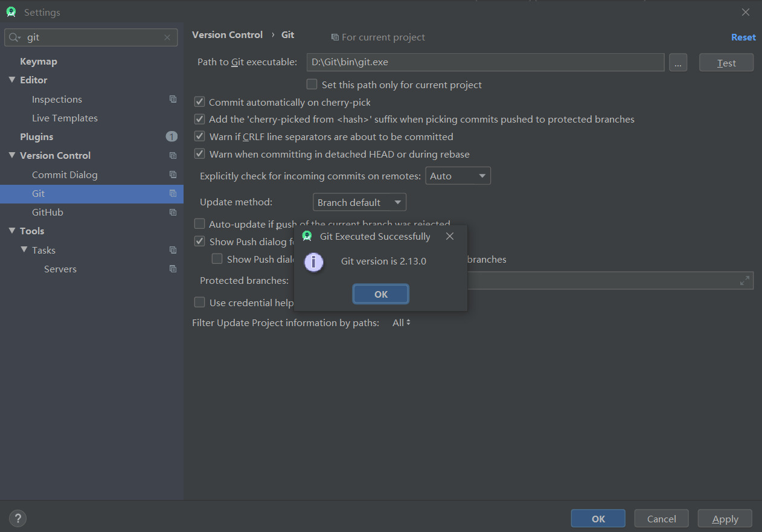762x532 pixels.
Task: Enable Use credential helper checkbox
Action: coord(199,303)
